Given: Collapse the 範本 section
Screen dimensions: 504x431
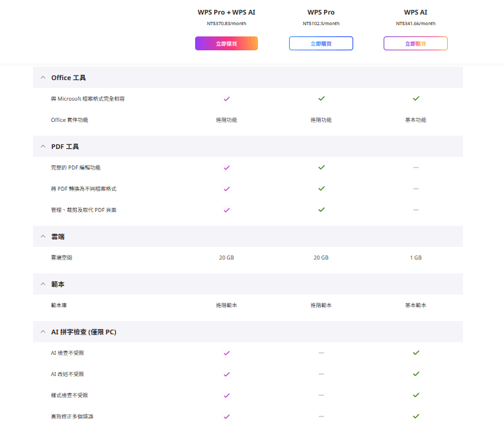Looking at the screenshot, I should [x=43, y=284].
